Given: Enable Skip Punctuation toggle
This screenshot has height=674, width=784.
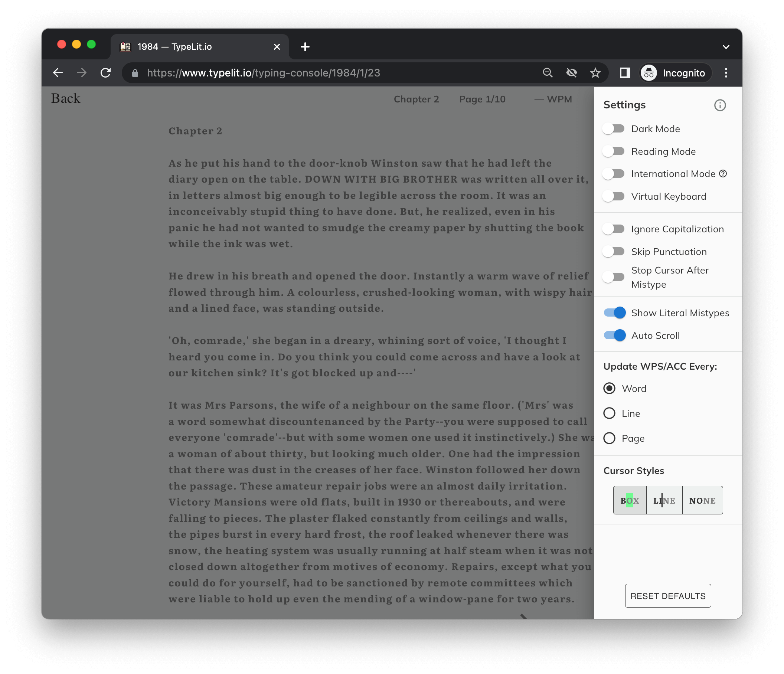Looking at the screenshot, I should [613, 252].
